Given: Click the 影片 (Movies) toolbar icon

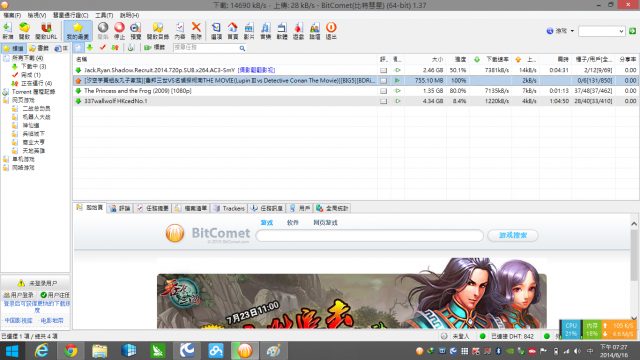Looking at the screenshot, I should pos(249,31).
